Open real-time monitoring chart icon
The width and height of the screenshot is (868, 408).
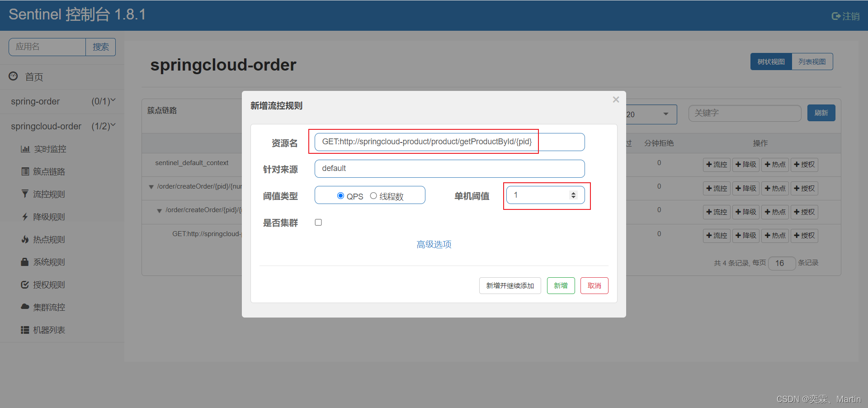point(25,149)
